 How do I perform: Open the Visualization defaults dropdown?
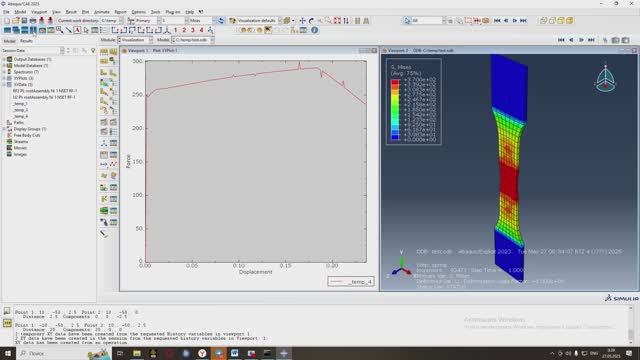[x=259, y=20]
